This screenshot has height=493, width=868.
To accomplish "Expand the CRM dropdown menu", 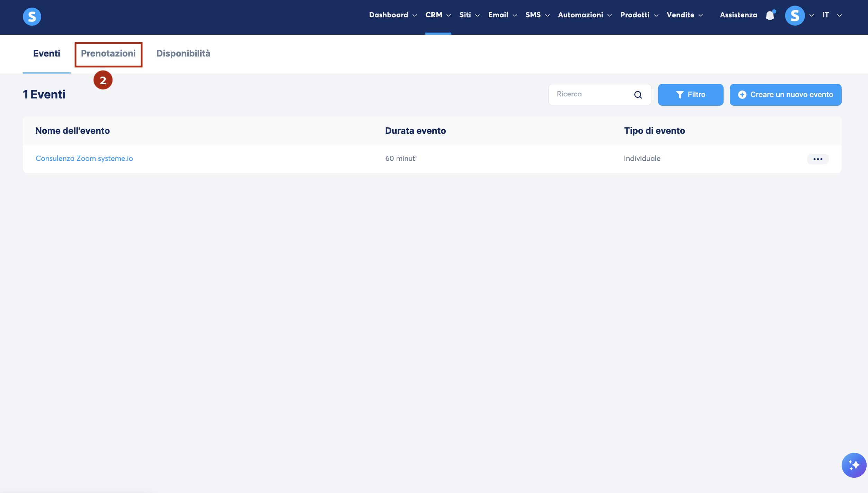I will click(x=438, y=15).
